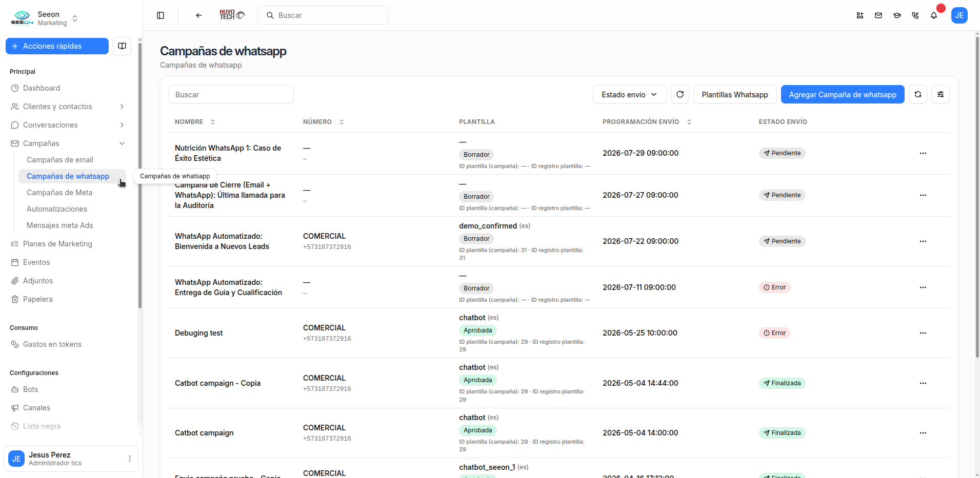Viewport: 980px width, 478px height.
Task: Open row actions for the Campaña de Cierre campaign
Action: (x=923, y=195)
